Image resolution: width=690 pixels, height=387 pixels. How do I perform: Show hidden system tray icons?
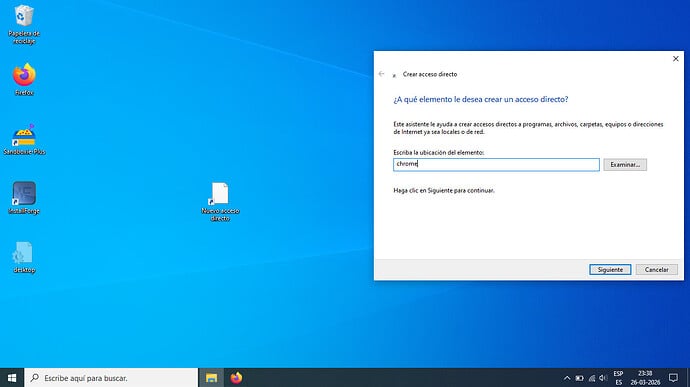[x=567, y=378]
